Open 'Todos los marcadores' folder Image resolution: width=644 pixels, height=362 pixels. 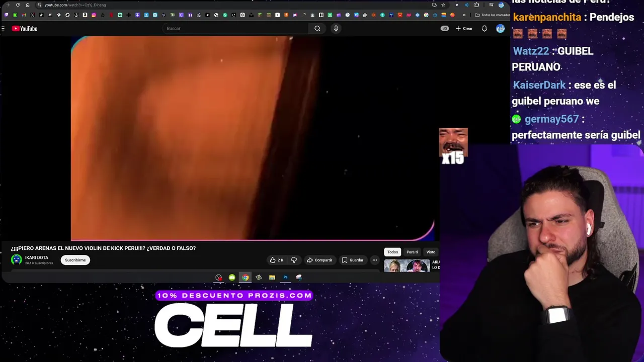tap(492, 15)
